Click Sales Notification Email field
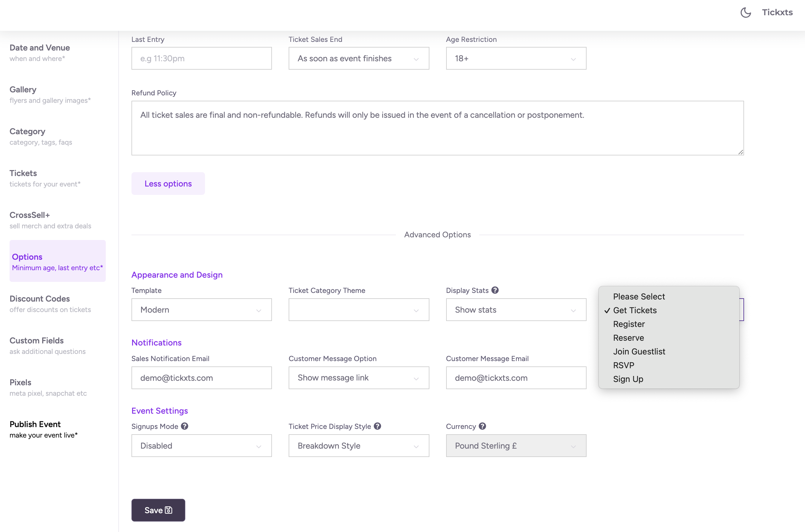The image size is (805, 532). pos(201,377)
